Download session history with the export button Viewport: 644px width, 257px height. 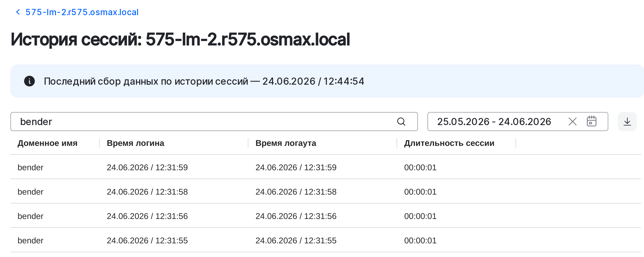point(627,122)
